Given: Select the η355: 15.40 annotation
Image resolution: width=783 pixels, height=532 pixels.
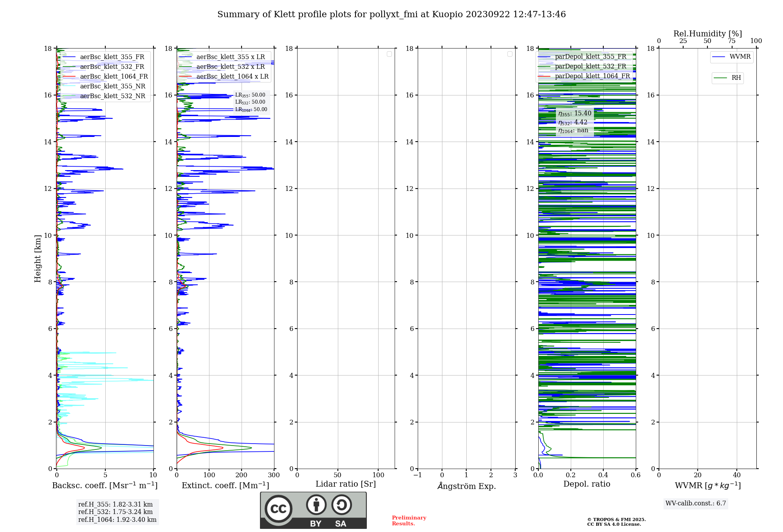Looking at the screenshot, I should tap(575, 113).
